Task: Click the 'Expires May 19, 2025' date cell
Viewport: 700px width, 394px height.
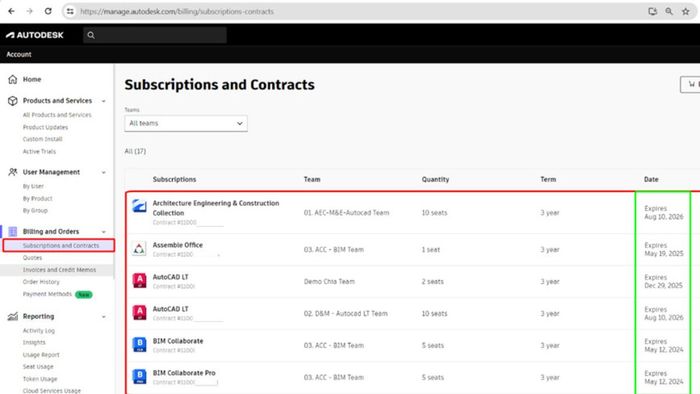Action: click(x=664, y=249)
